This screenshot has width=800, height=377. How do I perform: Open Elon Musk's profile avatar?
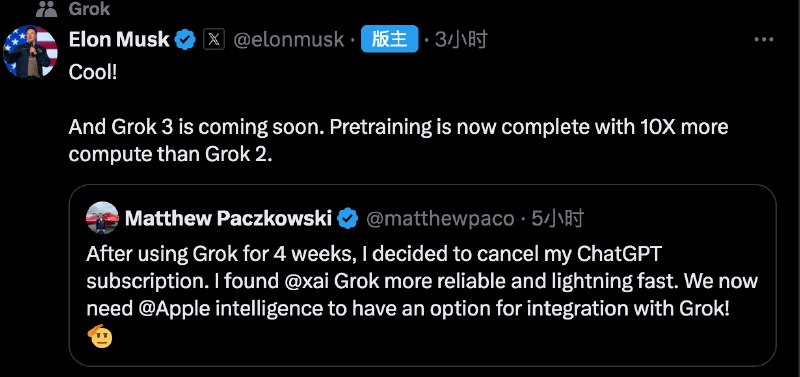point(30,52)
